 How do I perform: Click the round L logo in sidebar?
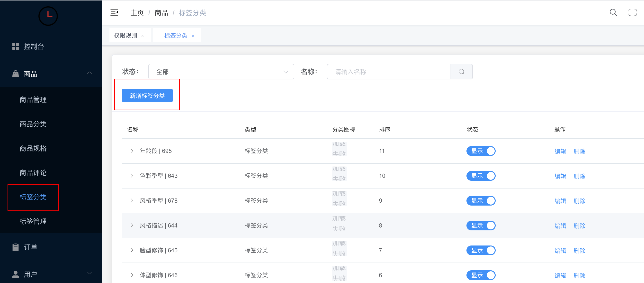[x=48, y=16]
